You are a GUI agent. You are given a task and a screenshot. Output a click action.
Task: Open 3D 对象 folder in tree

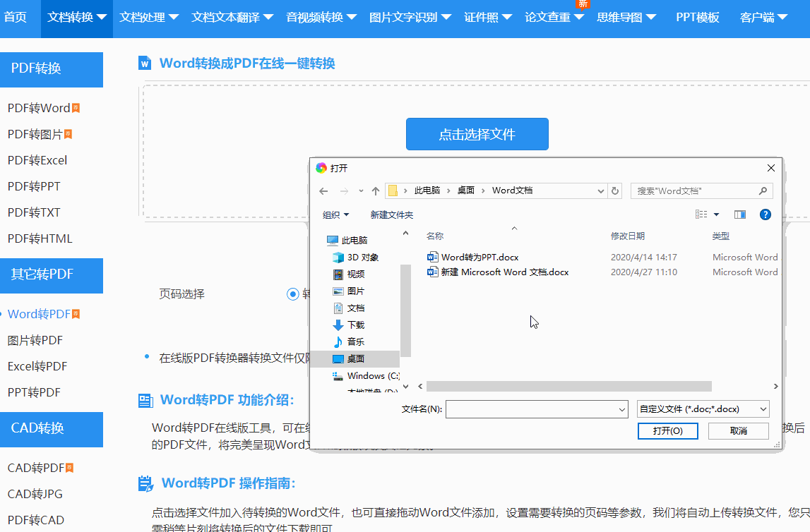[355, 257]
